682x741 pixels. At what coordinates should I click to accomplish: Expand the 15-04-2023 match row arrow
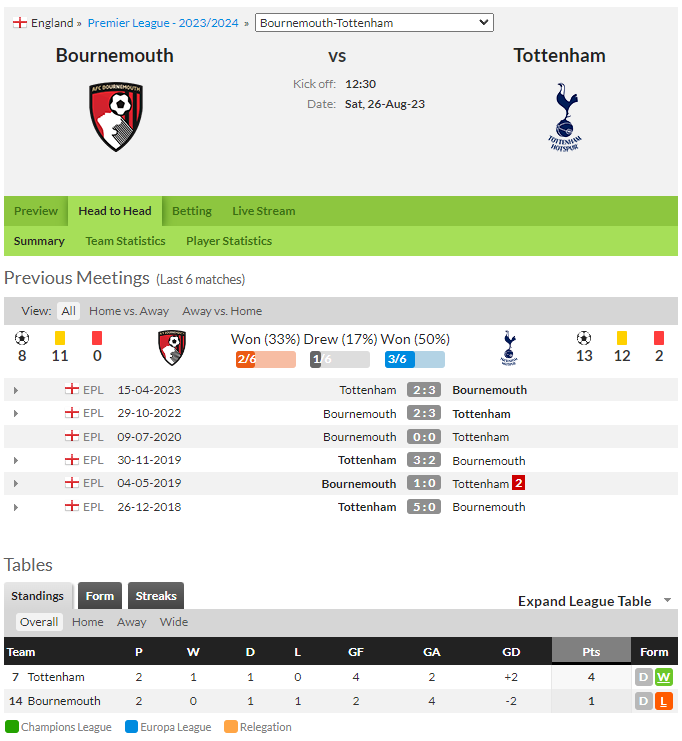[x=16, y=390]
